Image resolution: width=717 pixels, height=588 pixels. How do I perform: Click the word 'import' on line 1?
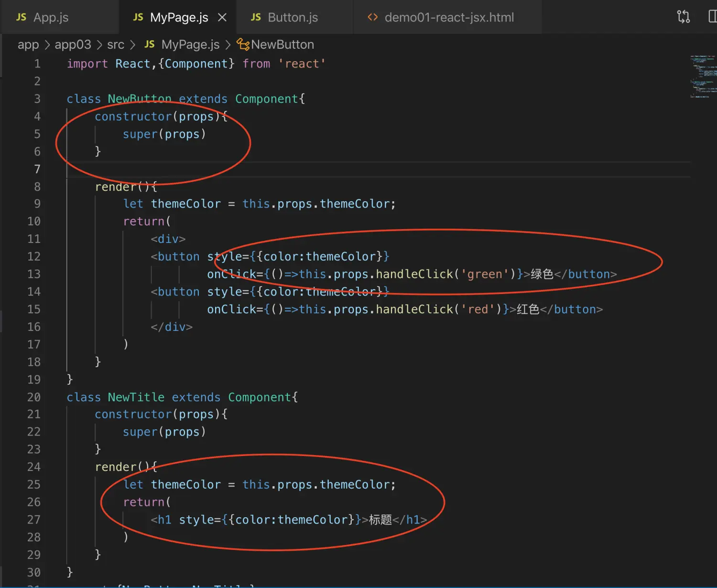point(87,64)
